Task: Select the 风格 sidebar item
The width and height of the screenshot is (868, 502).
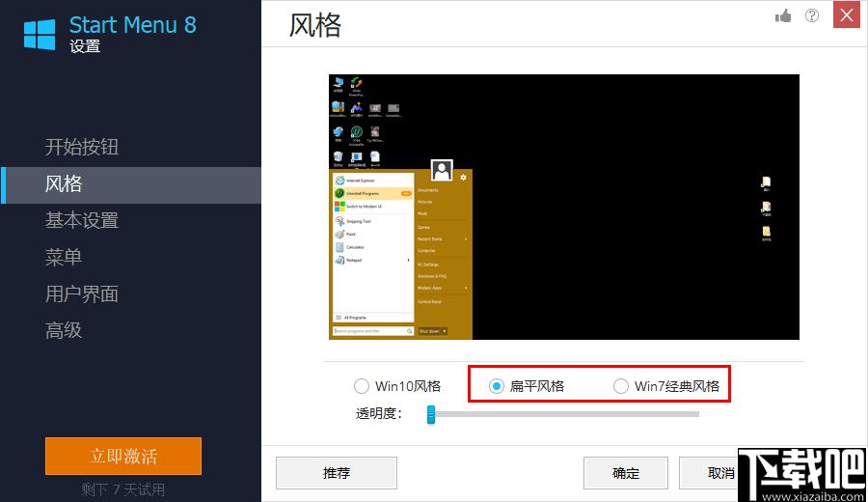Action: tap(130, 184)
